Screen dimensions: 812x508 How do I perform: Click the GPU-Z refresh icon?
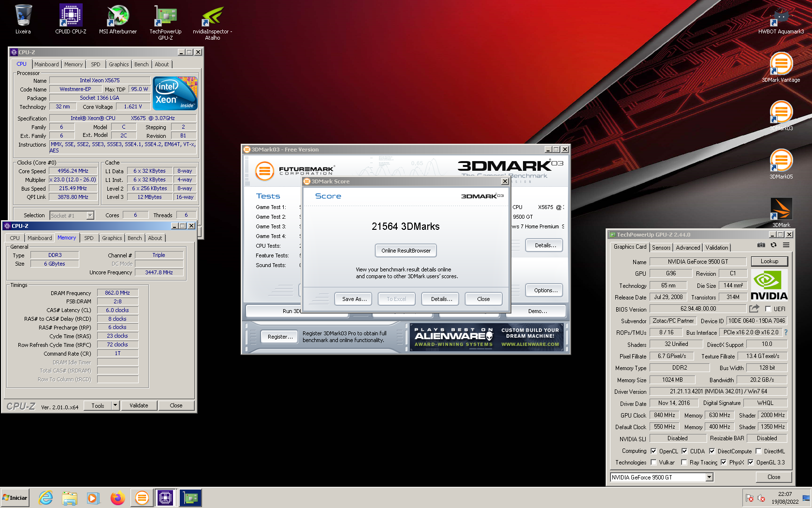pos(773,245)
